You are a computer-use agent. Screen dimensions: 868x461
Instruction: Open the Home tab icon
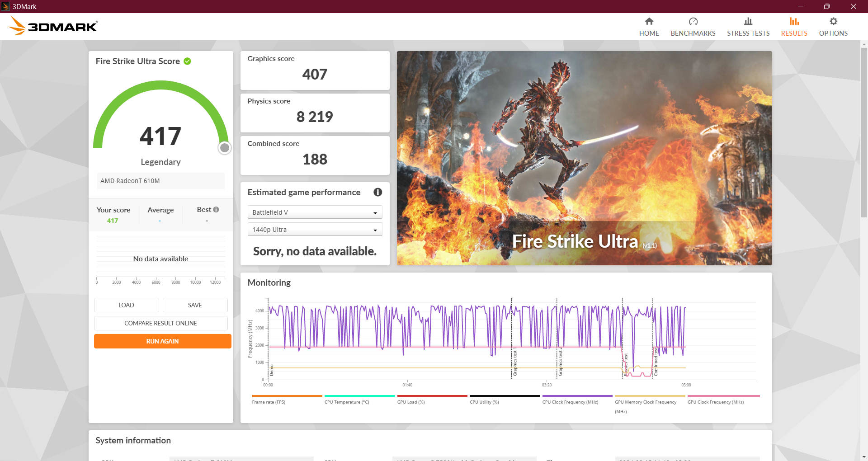(649, 21)
